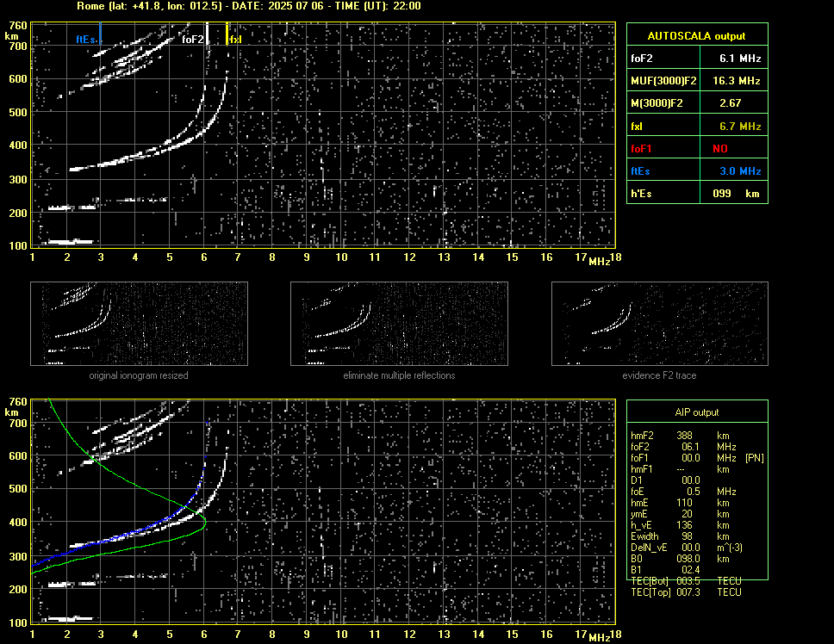This screenshot has height=644, width=834.
Task: Select the 099 km h'Es value
Action: [x=736, y=194]
